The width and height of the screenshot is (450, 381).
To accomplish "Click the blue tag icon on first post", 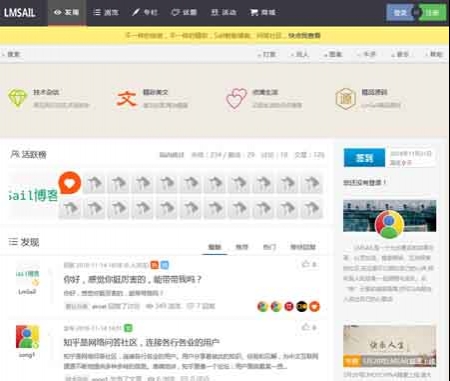I will pyautogui.click(x=165, y=265).
